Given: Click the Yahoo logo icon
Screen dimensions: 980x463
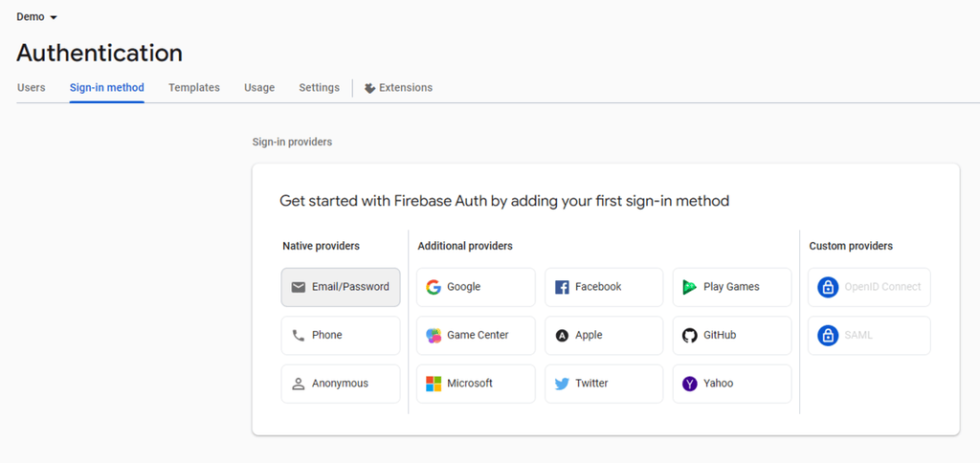Looking at the screenshot, I should (x=690, y=384).
